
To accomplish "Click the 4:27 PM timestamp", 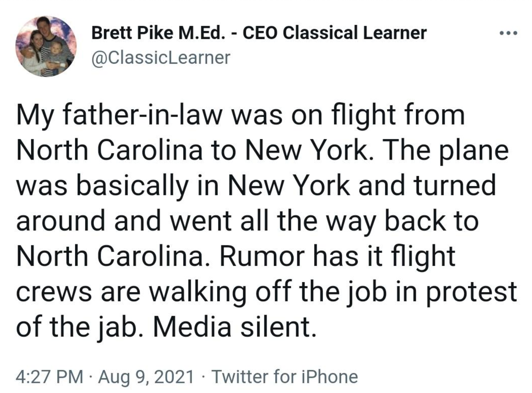I will (x=49, y=377).
